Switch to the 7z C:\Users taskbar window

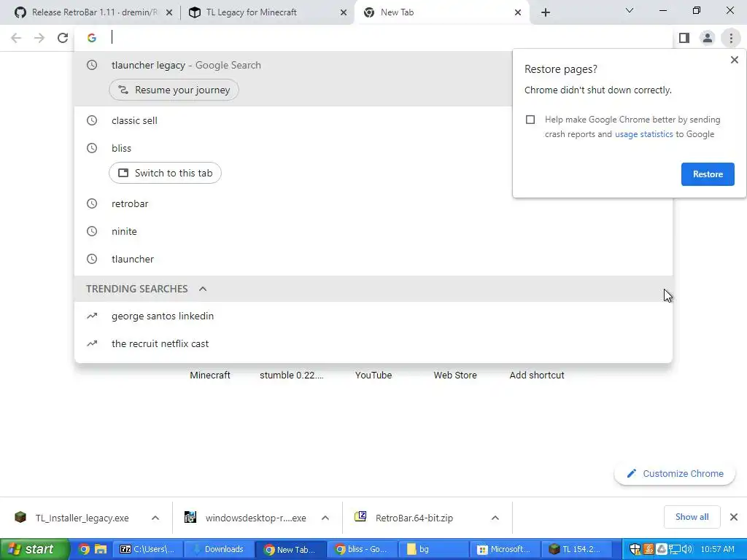147,550
